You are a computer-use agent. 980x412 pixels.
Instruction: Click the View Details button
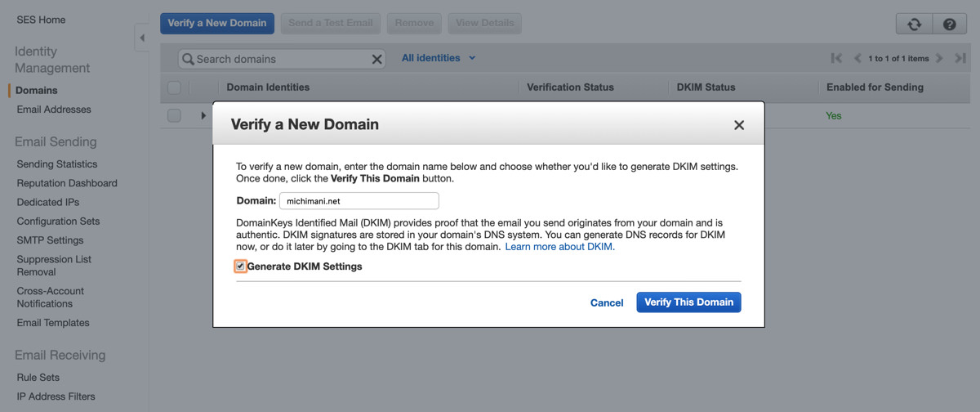[485, 23]
